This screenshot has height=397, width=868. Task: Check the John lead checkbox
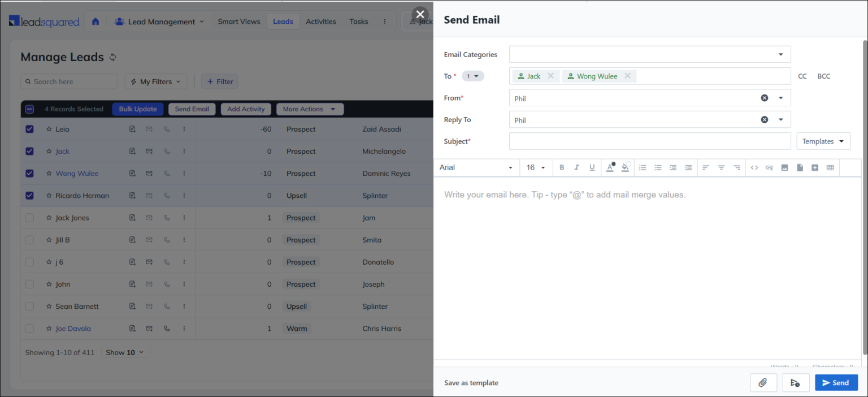pos(30,284)
